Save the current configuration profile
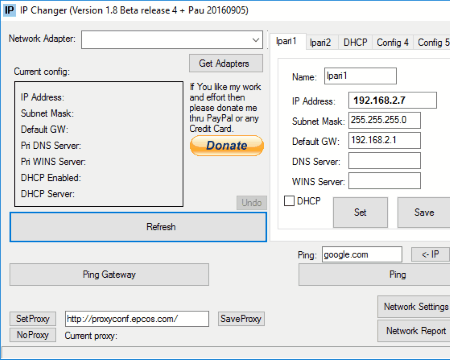Image resolution: width=450 pixels, height=360 pixels. click(424, 212)
